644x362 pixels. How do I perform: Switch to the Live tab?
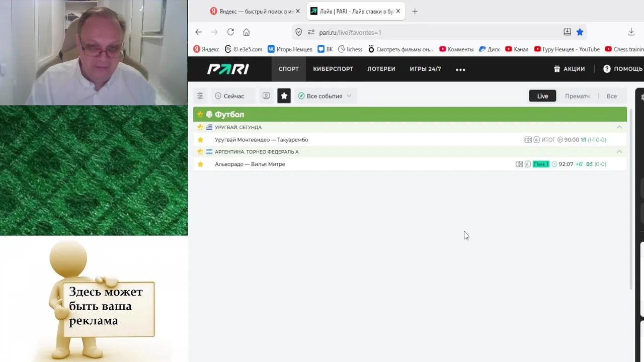(542, 96)
